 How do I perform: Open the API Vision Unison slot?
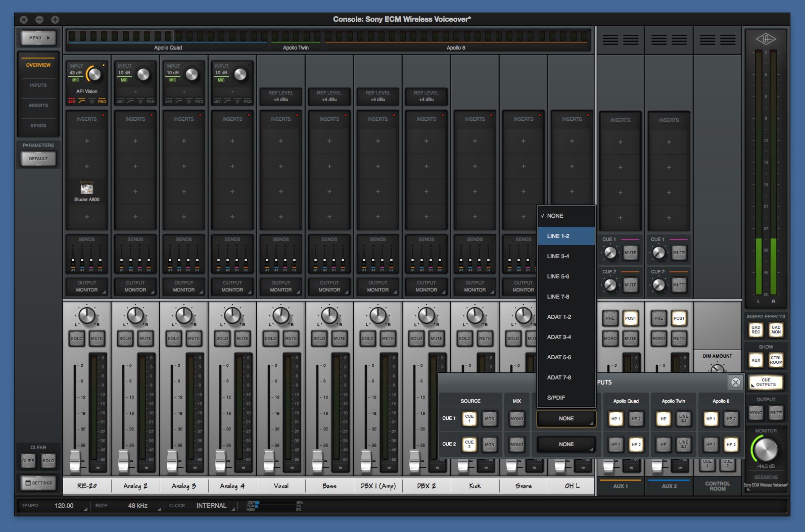coord(87,91)
